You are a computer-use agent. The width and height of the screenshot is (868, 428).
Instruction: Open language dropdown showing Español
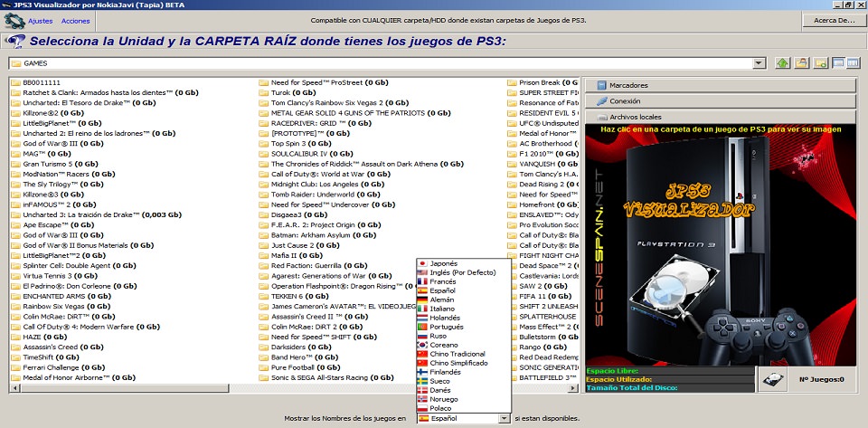point(505,419)
